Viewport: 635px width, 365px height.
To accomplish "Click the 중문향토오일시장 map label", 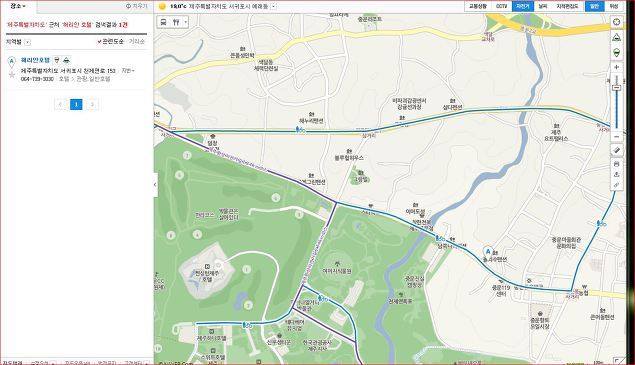I will point(540,322).
